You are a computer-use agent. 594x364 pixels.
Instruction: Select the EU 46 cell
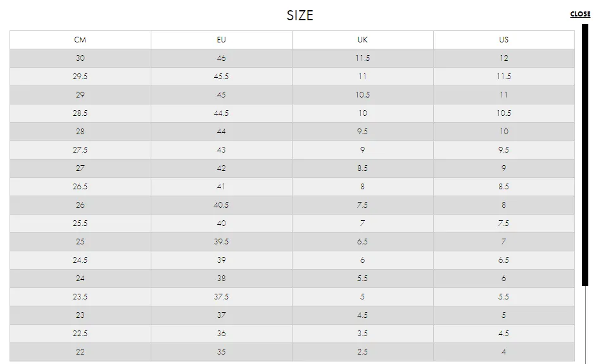click(221, 58)
